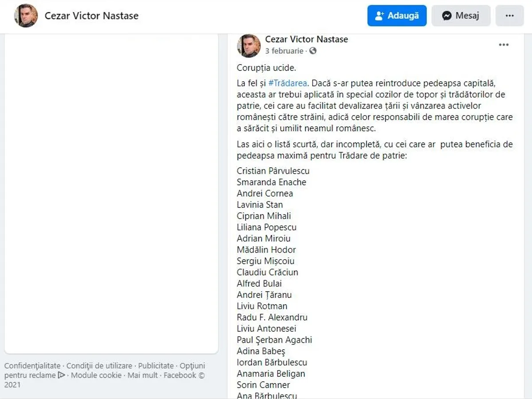
Task: Click the Cezar Victor Nastase post author name
Action: click(x=306, y=39)
